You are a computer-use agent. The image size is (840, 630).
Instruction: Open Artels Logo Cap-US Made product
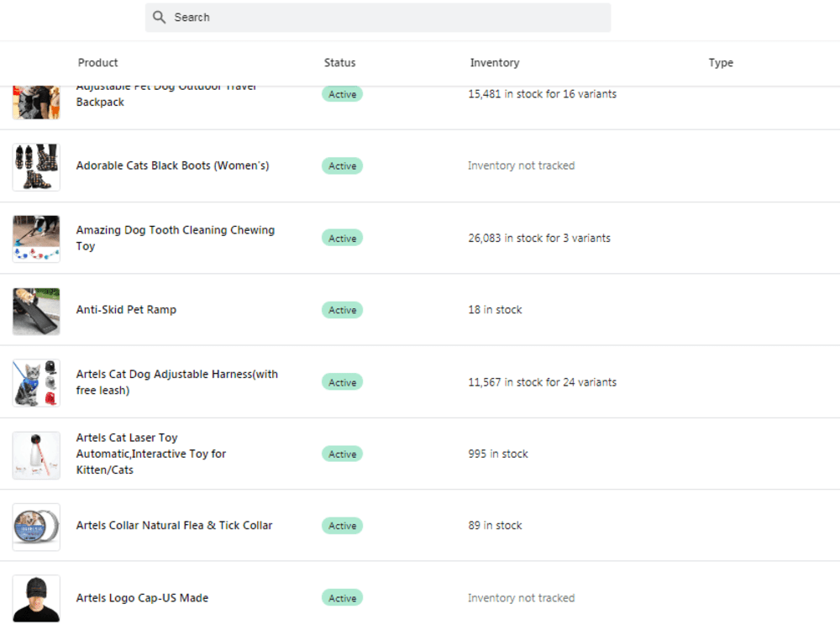(142, 598)
